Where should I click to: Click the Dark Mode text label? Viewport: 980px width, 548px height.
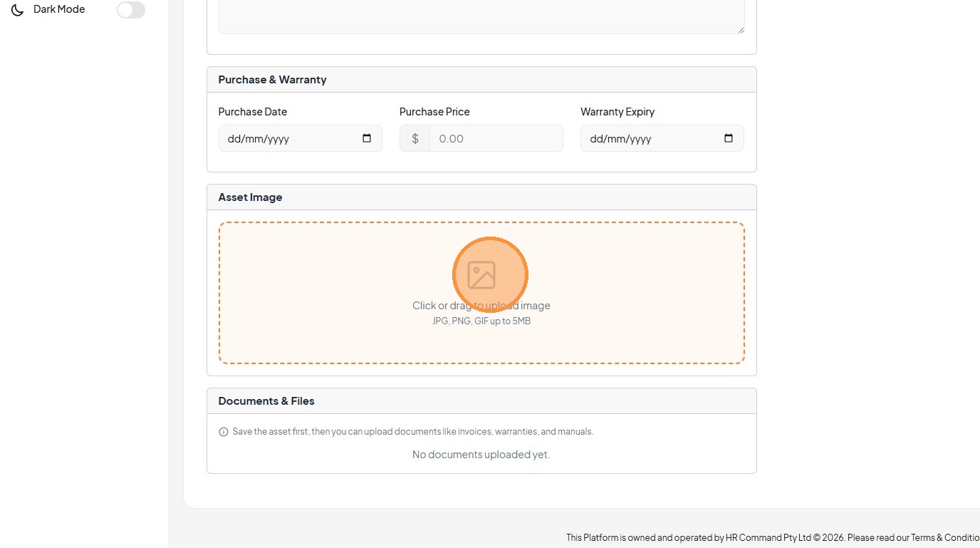(x=59, y=9)
